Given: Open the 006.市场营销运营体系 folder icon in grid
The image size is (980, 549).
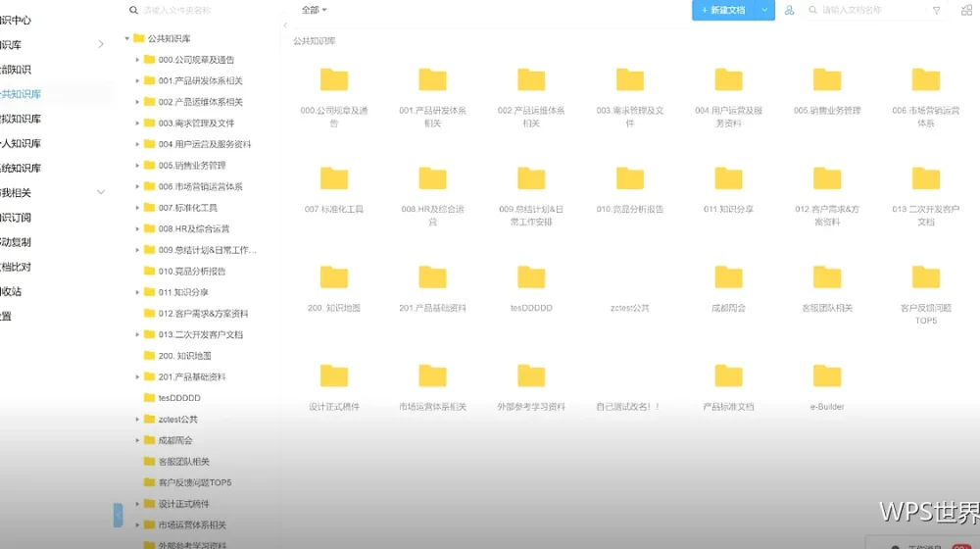Looking at the screenshot, I should click(x=926, y=80).
